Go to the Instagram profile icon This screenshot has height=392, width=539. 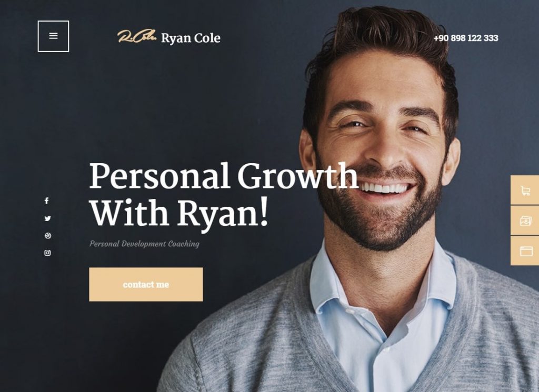point(47,253)
